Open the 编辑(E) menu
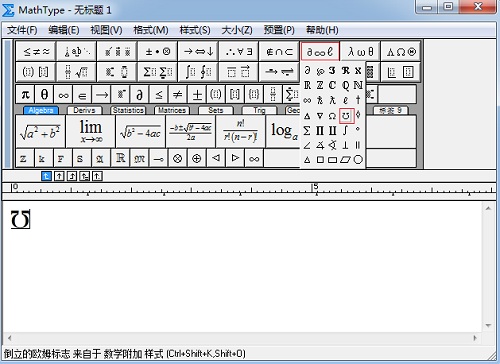The height and width of the screenshot is (364, 500). (x=64, y=30)
